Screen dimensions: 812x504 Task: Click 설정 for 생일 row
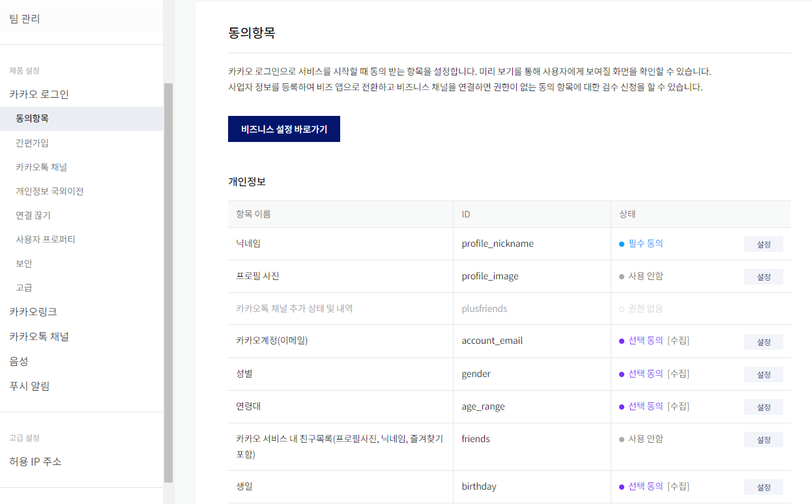[x=764, y=487]
